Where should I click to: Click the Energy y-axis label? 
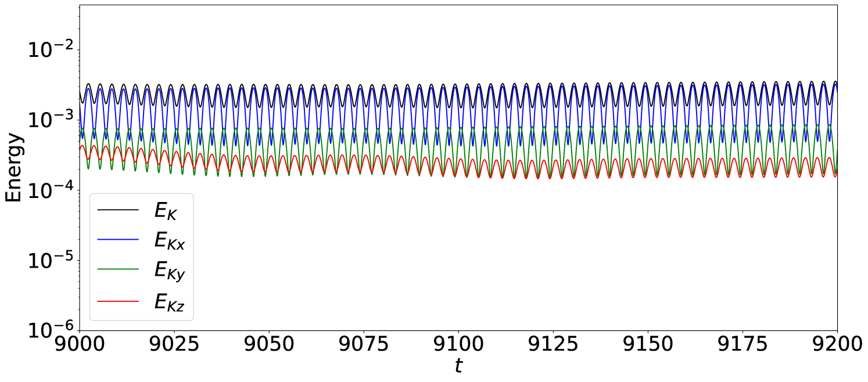pyautogui.click(x=15, y=167)
